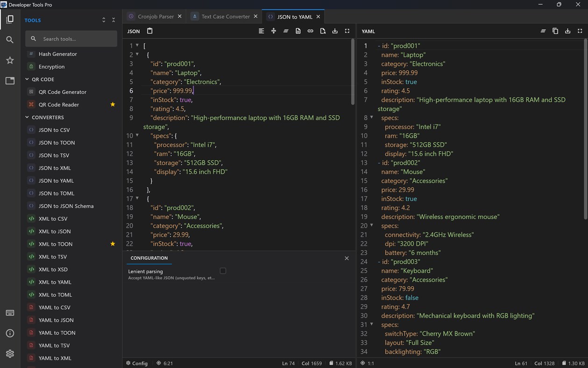Open the info/about icon
Viewport: 588px width, 368px height.
pos(10,333)
